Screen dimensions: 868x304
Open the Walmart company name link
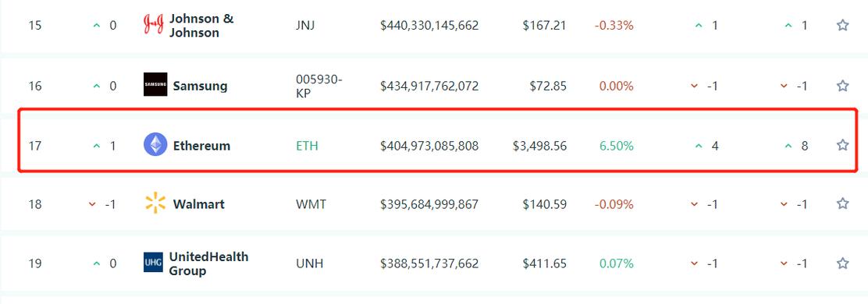click(x=199, y=204)
